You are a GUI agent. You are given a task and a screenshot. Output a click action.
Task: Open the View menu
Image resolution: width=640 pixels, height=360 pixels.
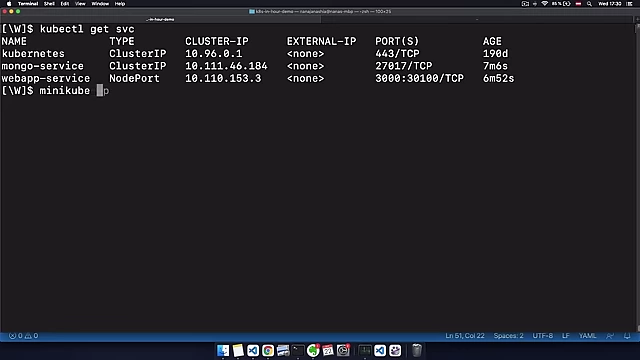pyautogui.click(x=80, y=4)
